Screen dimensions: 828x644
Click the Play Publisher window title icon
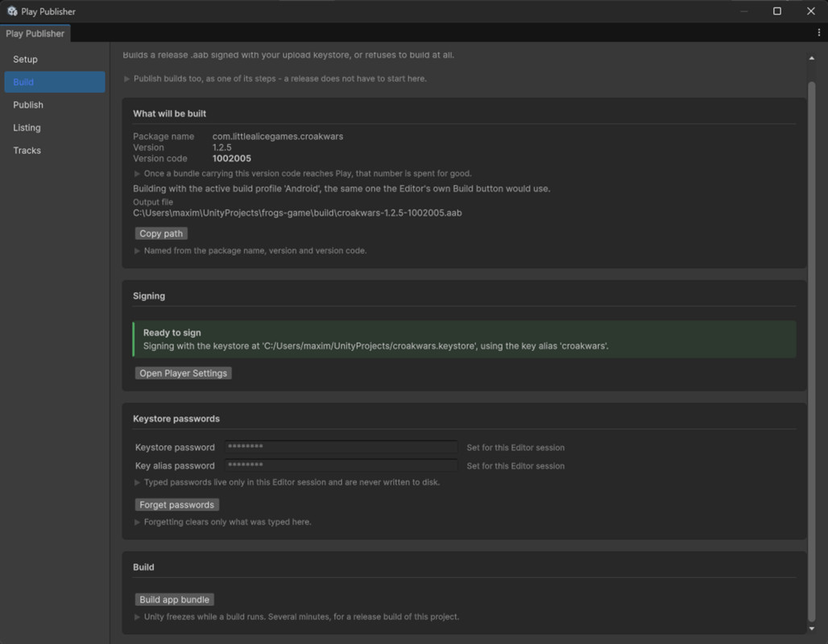click(12, 11)
